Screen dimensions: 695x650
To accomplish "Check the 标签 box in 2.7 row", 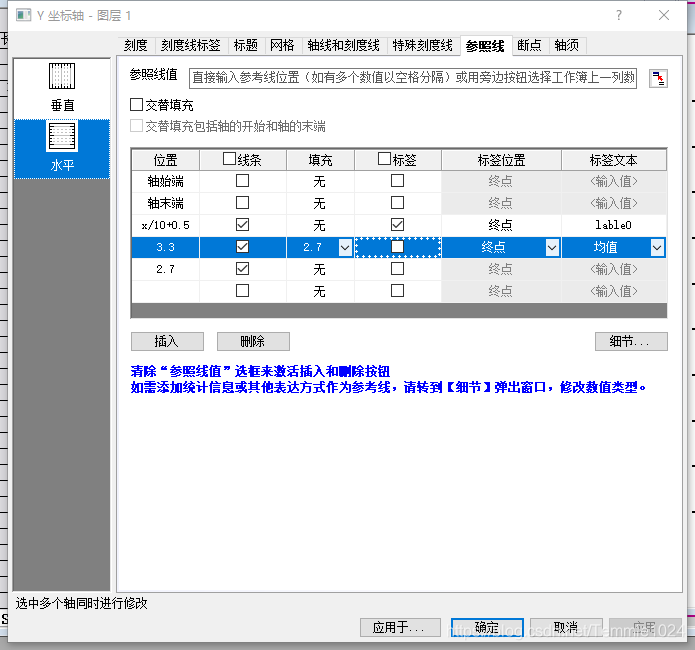I will click(398, 269).
